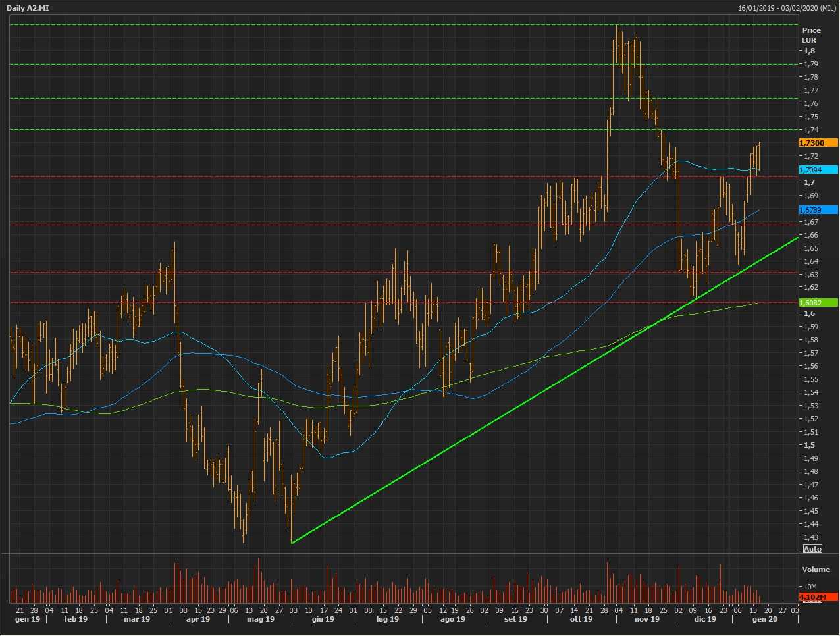The image size is (840, 636).
Task: Click the 1,74 price axis label
Action: point(810,130)
